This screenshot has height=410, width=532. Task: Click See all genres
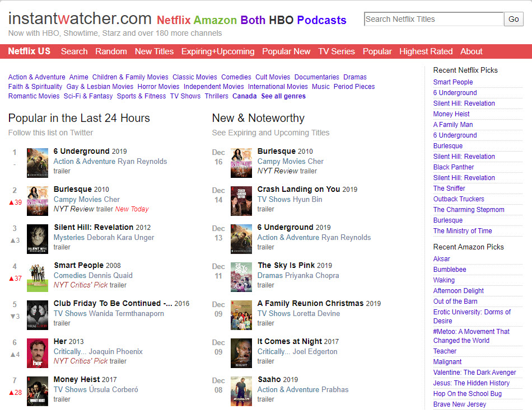pyautogui.click(x=283, y=96)
